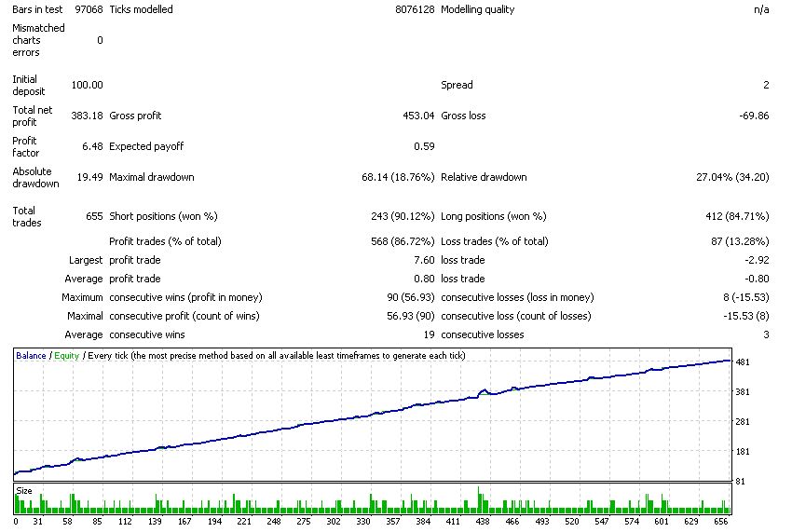Click the 438 trade number on axis

[483, 522]
